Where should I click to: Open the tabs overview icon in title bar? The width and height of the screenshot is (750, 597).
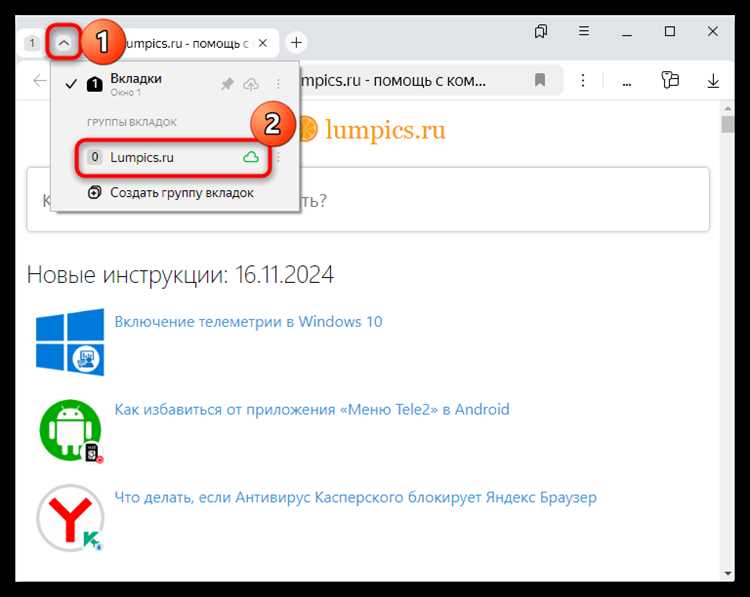[x=541, y=32]
